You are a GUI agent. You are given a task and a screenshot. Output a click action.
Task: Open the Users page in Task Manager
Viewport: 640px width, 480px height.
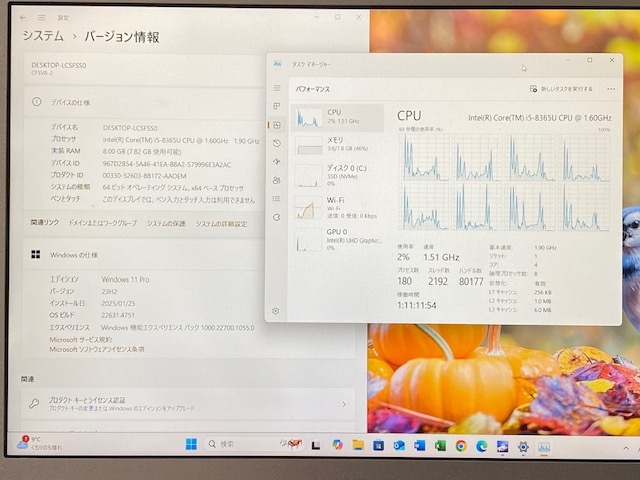[x=277, y=180]
